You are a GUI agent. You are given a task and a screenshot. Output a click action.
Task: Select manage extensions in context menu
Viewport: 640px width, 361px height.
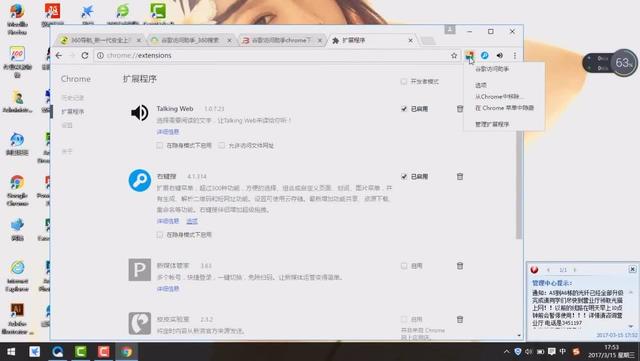click(x=492, y=124)
